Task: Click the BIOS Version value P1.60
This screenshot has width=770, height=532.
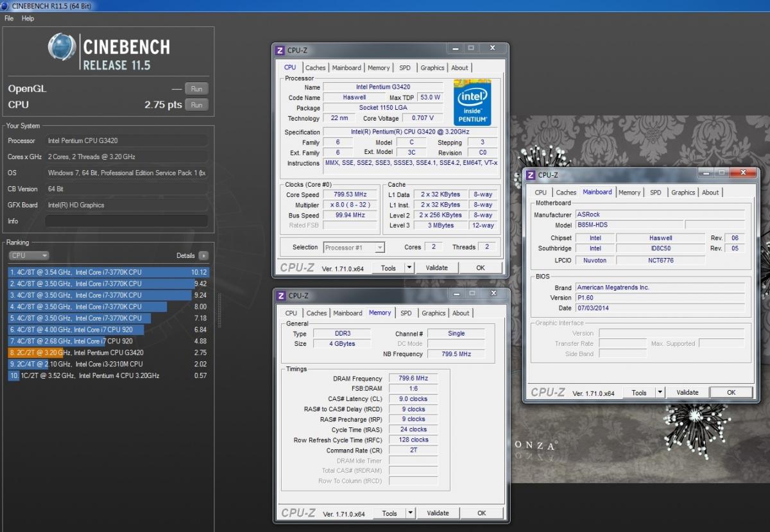Action: coord(660,298)
